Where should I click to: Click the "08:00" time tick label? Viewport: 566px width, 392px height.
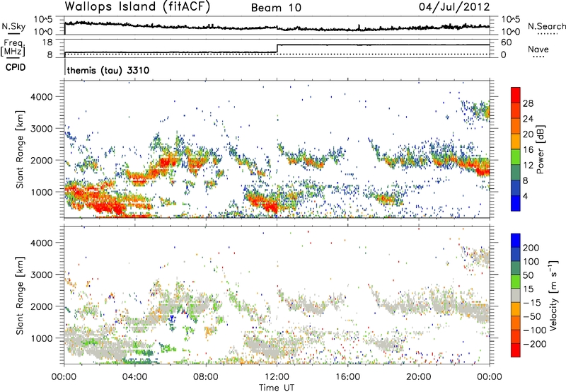[x=206, y=377]
